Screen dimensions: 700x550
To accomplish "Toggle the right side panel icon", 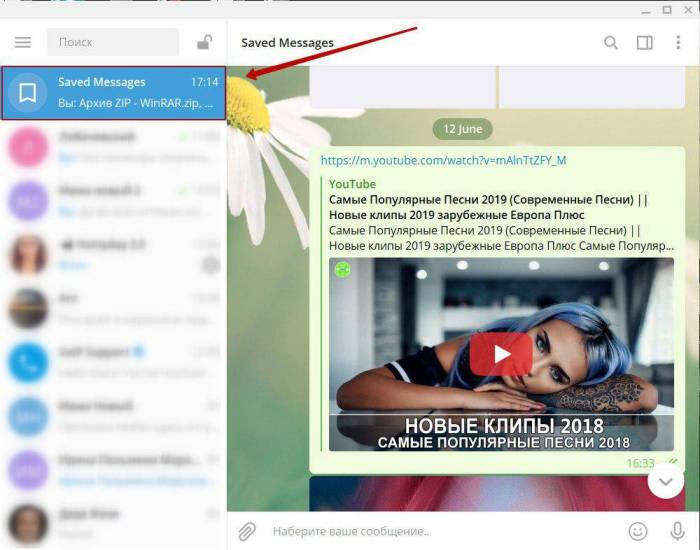I will tap(644, 43).
